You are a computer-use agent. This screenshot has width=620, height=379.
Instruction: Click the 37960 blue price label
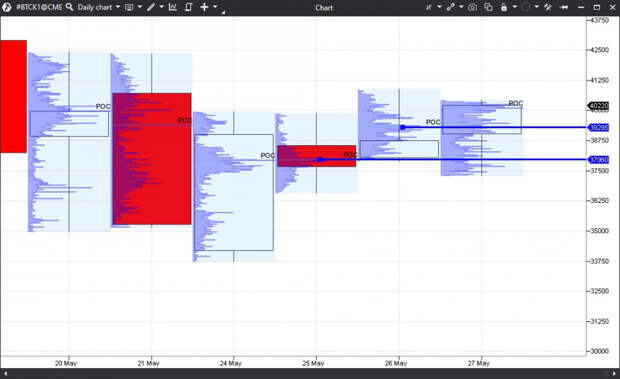pyautogui.click(x=599, y=160)
